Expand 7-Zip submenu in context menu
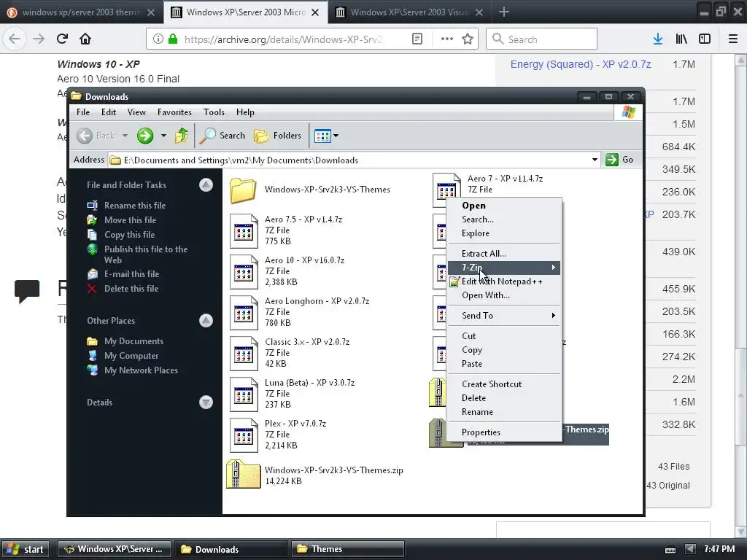The height and width of the screenshot is (560, 747). tap(504, 268)
